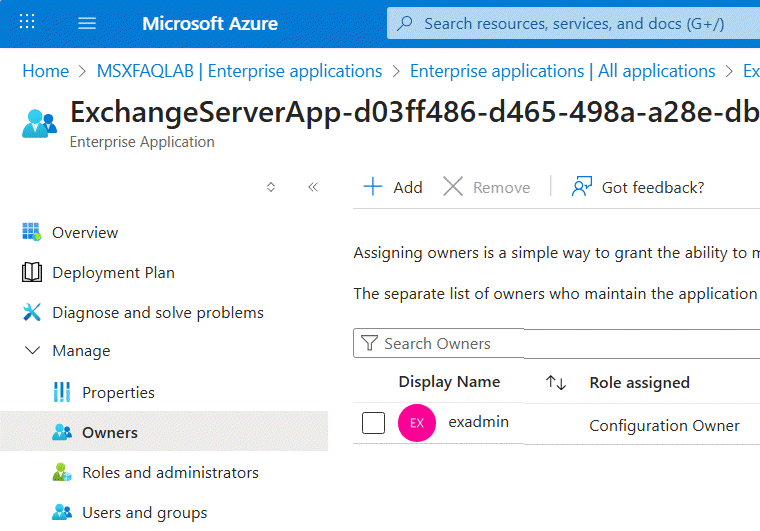Click the Remove owner button

[x=487, y=187]
